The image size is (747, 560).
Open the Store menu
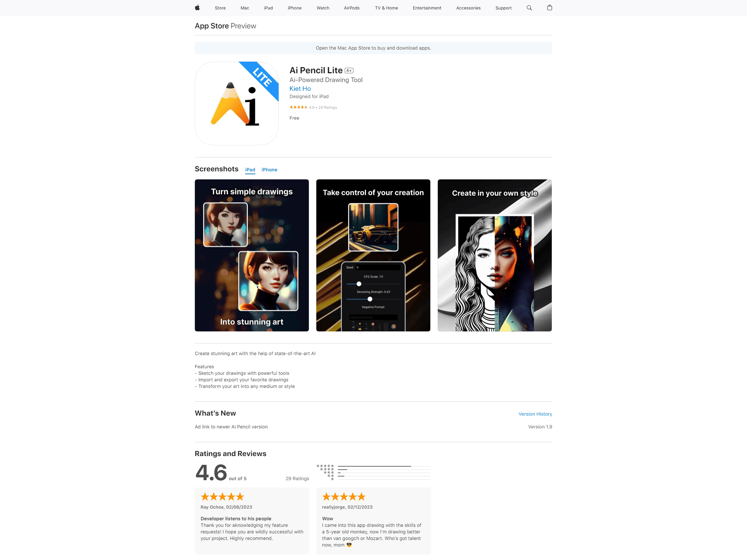point(220,8)
